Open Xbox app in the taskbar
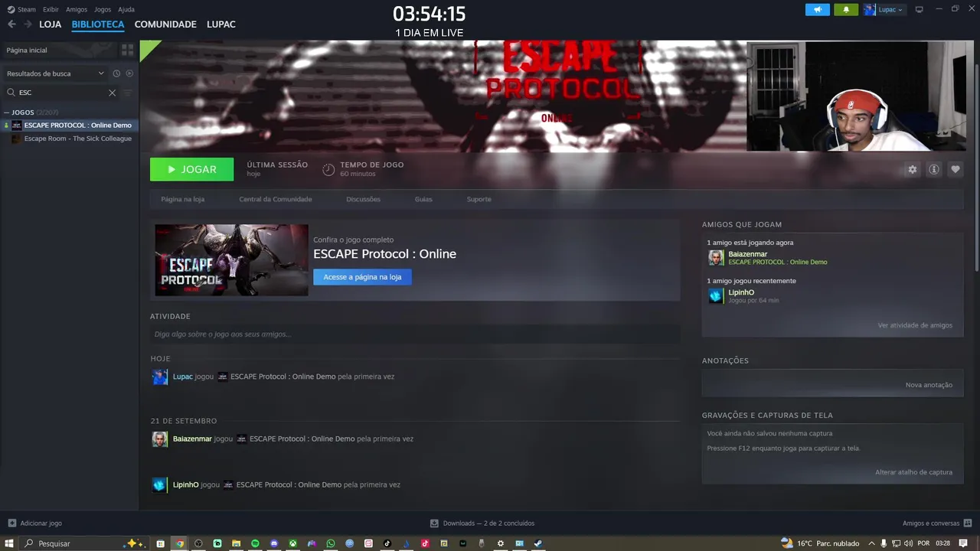980x551 pixels. [x=293, y=543]
